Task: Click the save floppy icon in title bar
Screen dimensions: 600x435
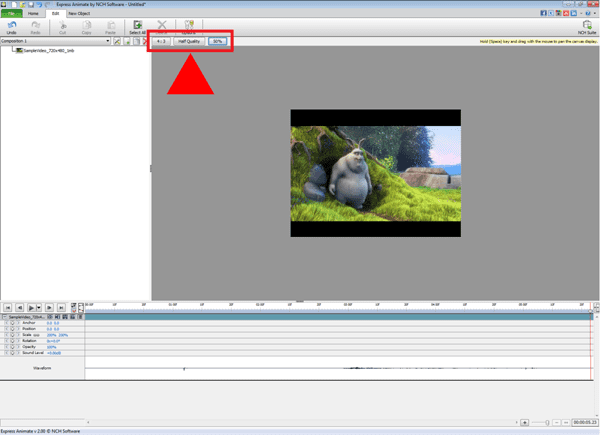Action: (x=31, y=4)
